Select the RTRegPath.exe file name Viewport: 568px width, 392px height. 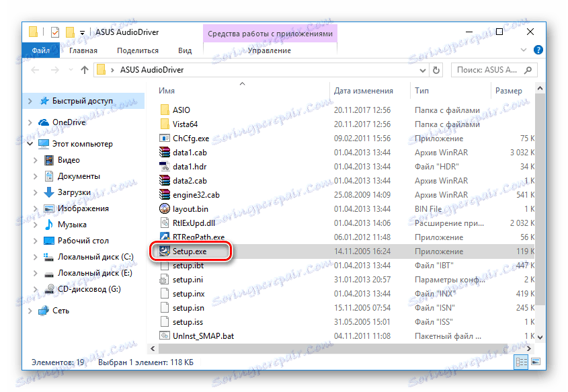(198, 237)
